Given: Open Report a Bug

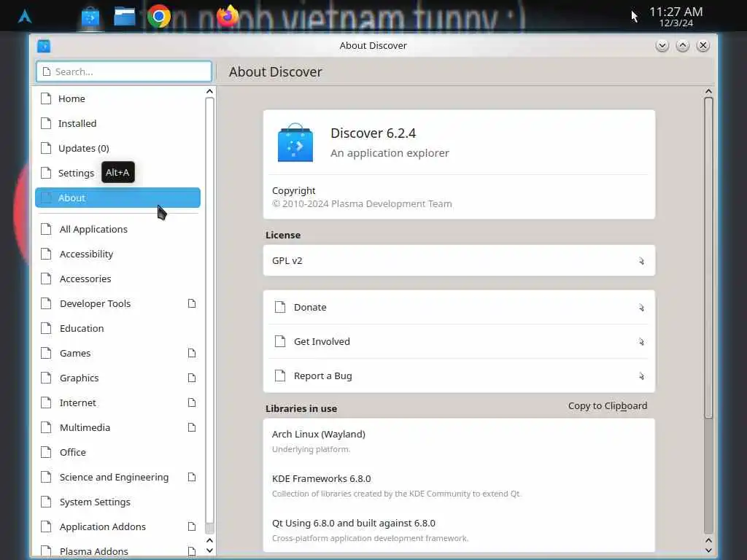Looking at the screenshot, I should (459, 376).
